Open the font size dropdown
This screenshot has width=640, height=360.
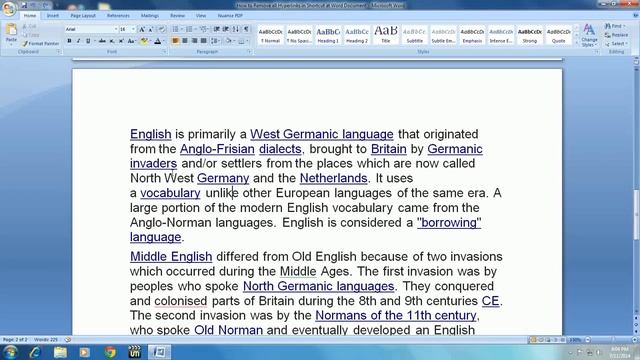[133, 29]
